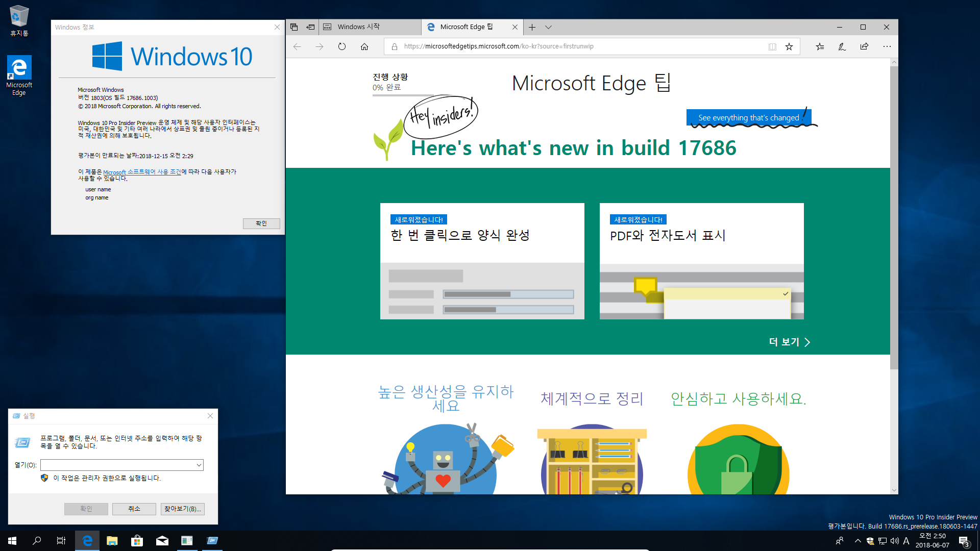
Task: Click 취소 in the Run dialog
Action: coord(134,509)
